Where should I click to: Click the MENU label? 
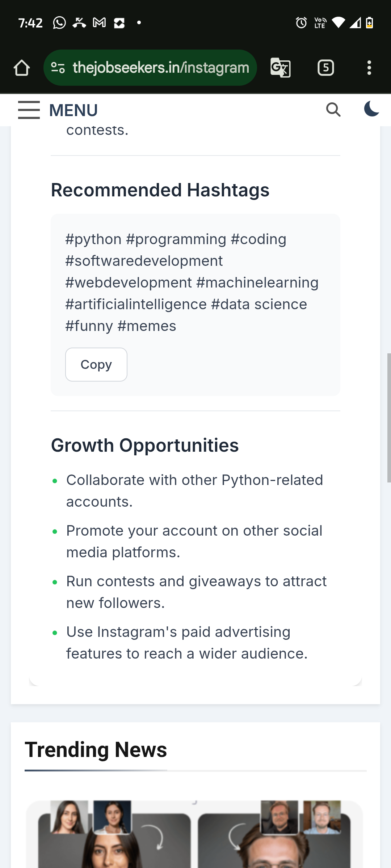click(73, 110)
